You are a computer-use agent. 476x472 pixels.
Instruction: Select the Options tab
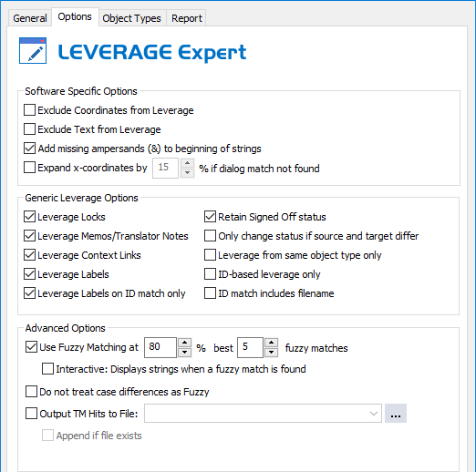pos(75,16)
